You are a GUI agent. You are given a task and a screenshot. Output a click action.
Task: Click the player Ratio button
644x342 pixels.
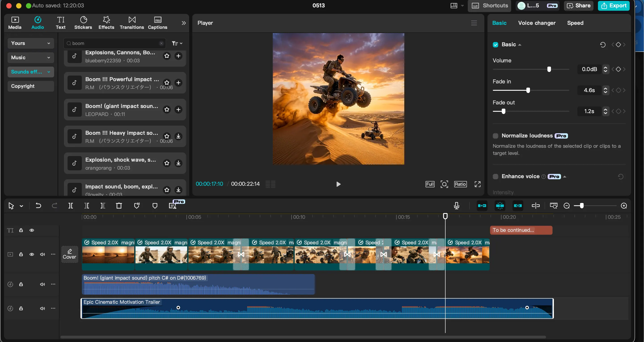(460, 184)
